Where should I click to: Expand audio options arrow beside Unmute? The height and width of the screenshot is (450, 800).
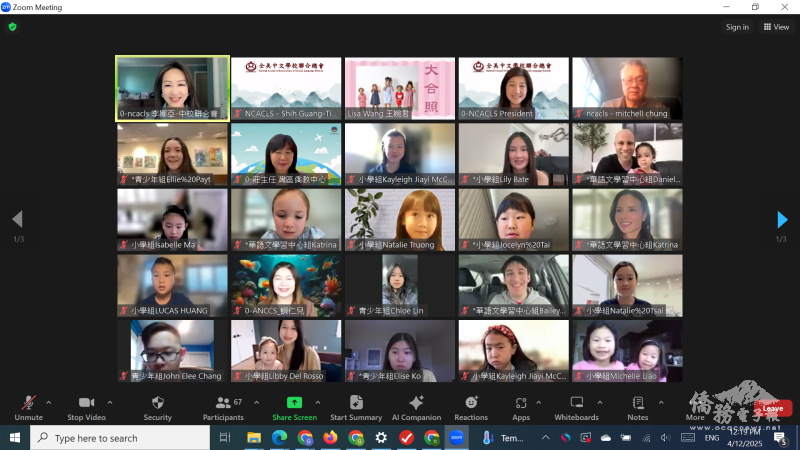coord(49,402)
